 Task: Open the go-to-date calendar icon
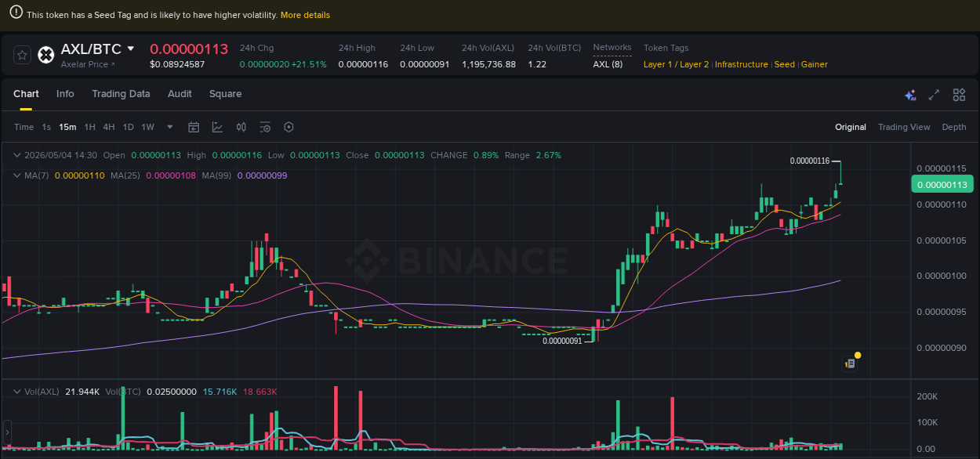point(194,127)
